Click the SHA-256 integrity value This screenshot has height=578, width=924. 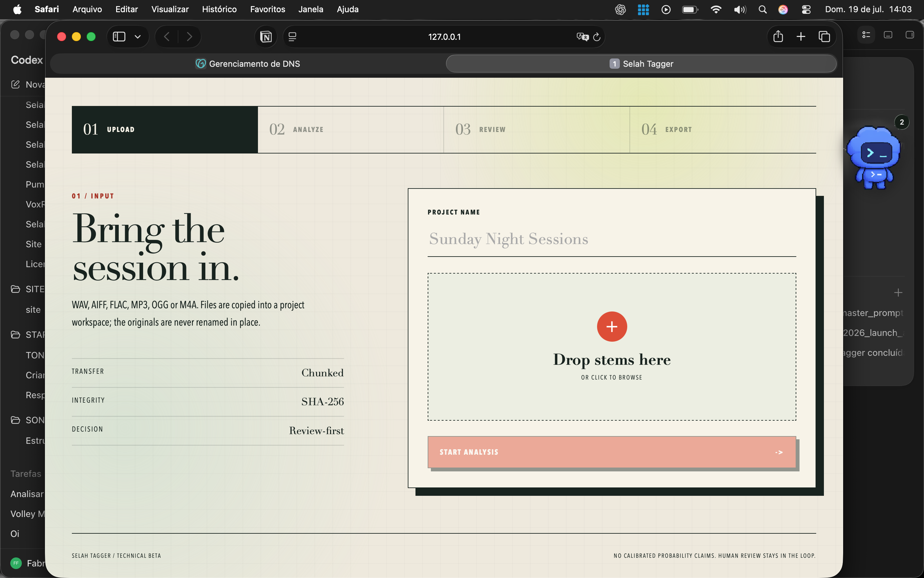(x=322, y=401)
